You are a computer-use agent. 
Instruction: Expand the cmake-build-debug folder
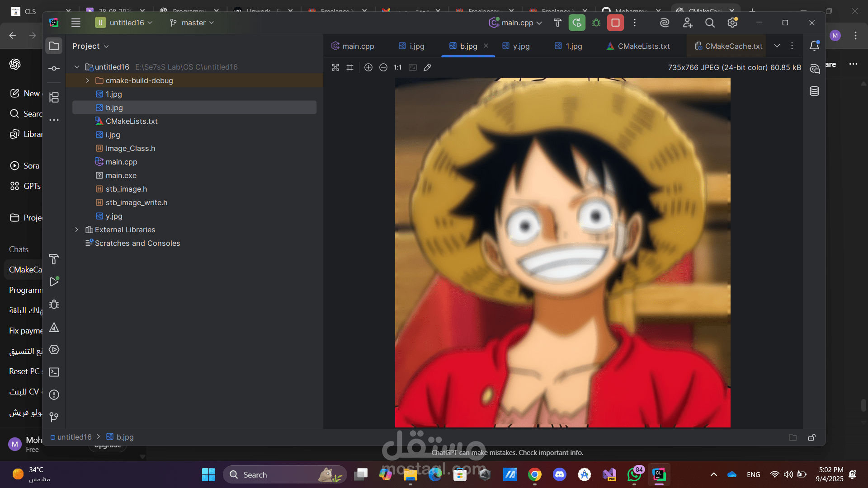coord(88,80)
